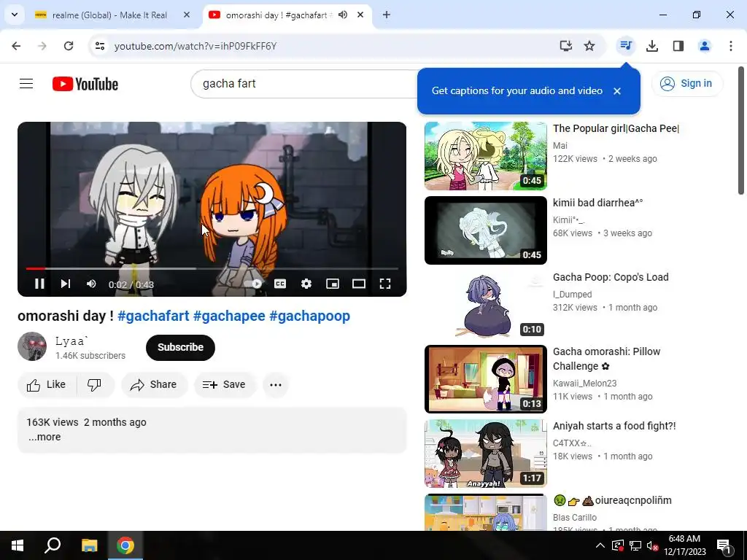The image size is (747, 560).
Task: Save video to a playlist
Action: (x=225, y=384)
